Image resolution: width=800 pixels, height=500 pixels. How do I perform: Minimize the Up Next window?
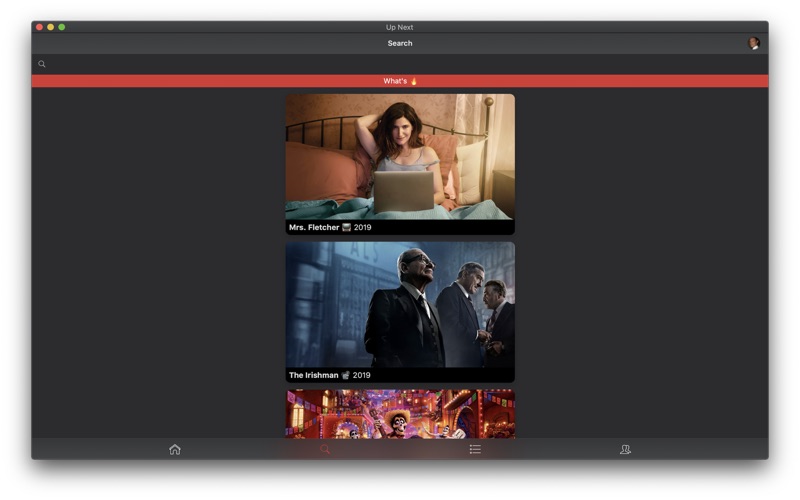pyautogui.click(x=51, y=27)
